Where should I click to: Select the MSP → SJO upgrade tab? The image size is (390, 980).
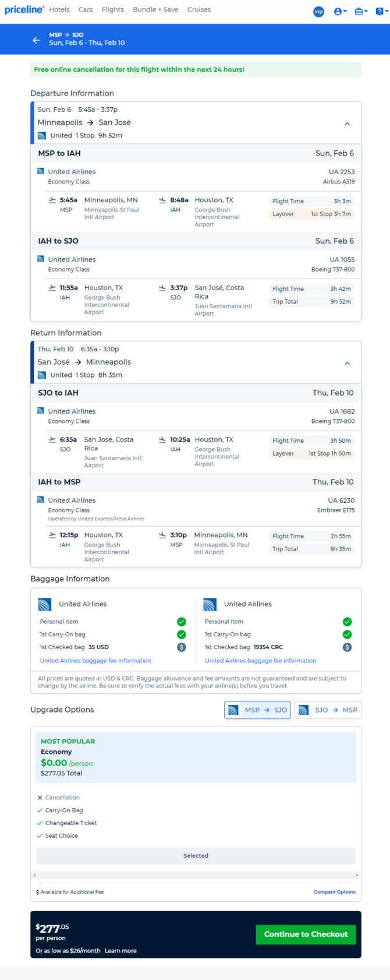click(257, 710)
